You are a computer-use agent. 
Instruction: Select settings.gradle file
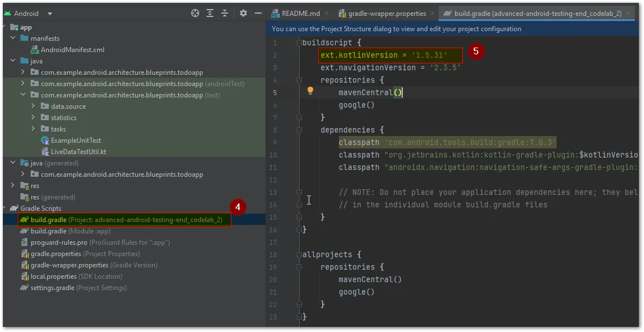click(x=78, y=288)
